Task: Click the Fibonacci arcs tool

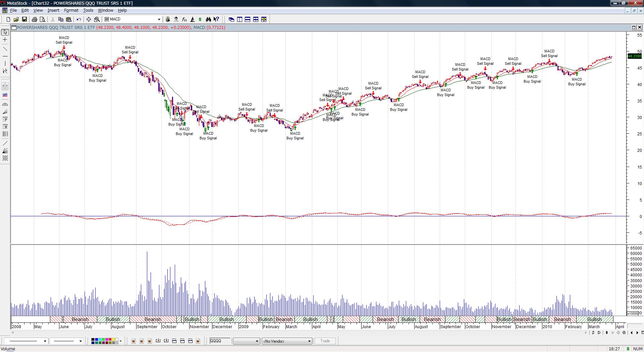Action: coord(5,105)
